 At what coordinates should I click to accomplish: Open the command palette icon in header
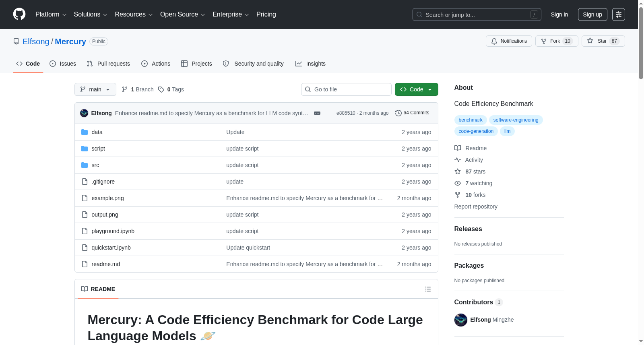619,14
